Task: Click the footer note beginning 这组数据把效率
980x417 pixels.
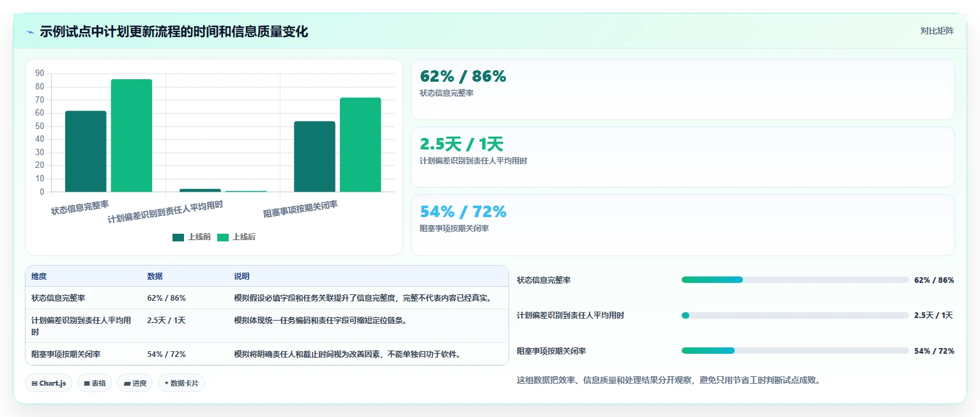Action: (x=668, y=381)
